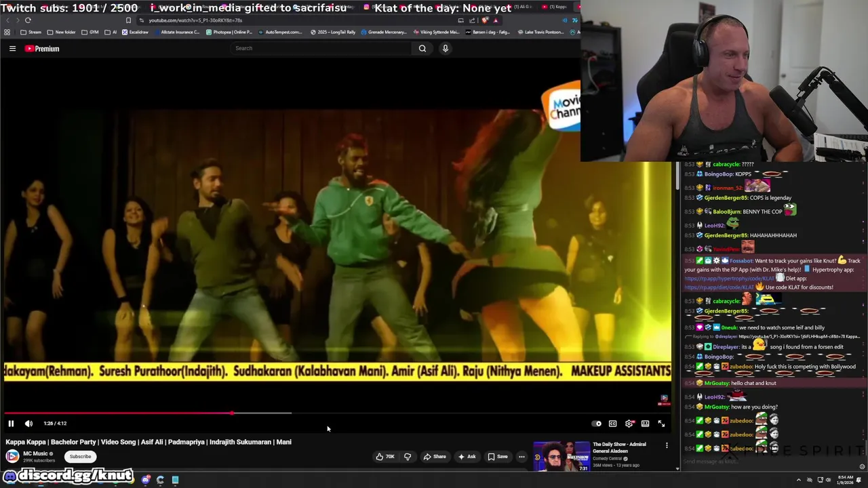Image resolution: width=868 pixels, height=488 pixels.
Task: Click the taskbar browser icon beside Discord
Action: tap(160, 480)
